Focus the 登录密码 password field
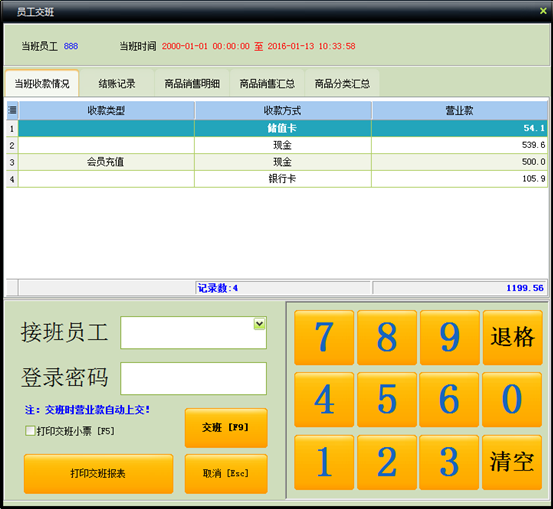Viewport: 553px width, 509px height. pyautogui.click(x=194, y=378)
